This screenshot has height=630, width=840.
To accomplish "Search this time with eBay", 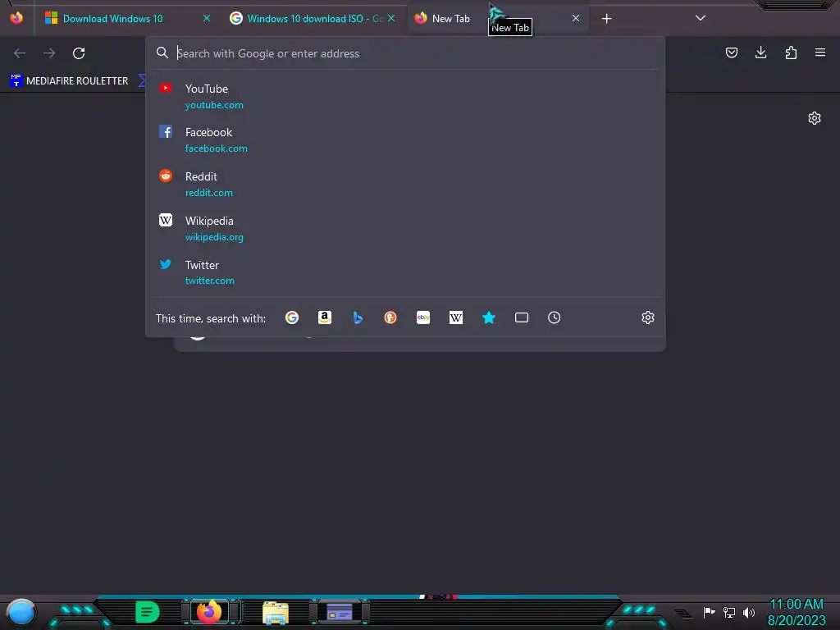I will click(423, 317).
